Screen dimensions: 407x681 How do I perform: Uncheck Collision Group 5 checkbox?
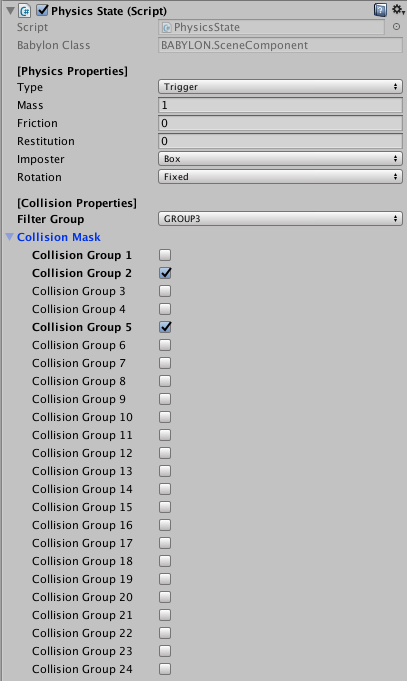(165, 327)
